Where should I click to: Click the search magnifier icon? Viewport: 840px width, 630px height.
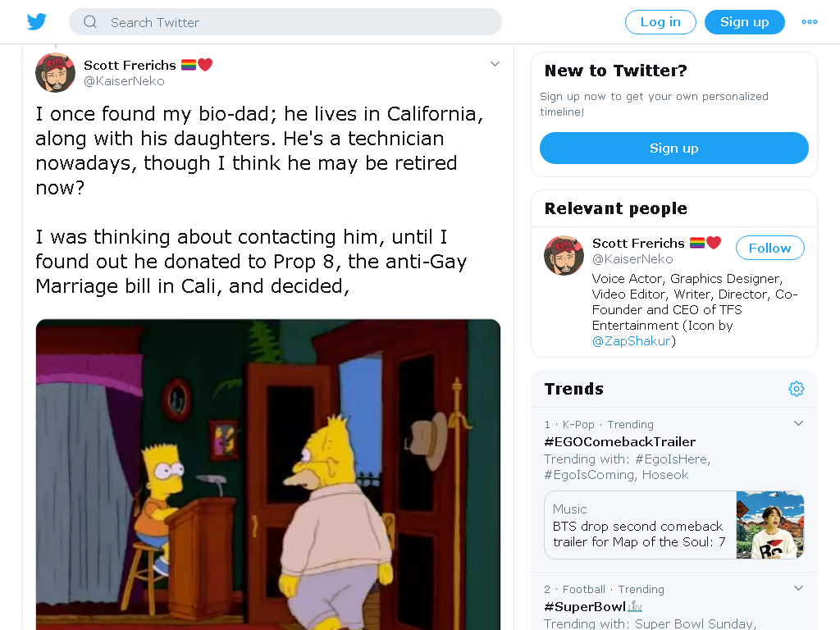click(x=90, y=22)
